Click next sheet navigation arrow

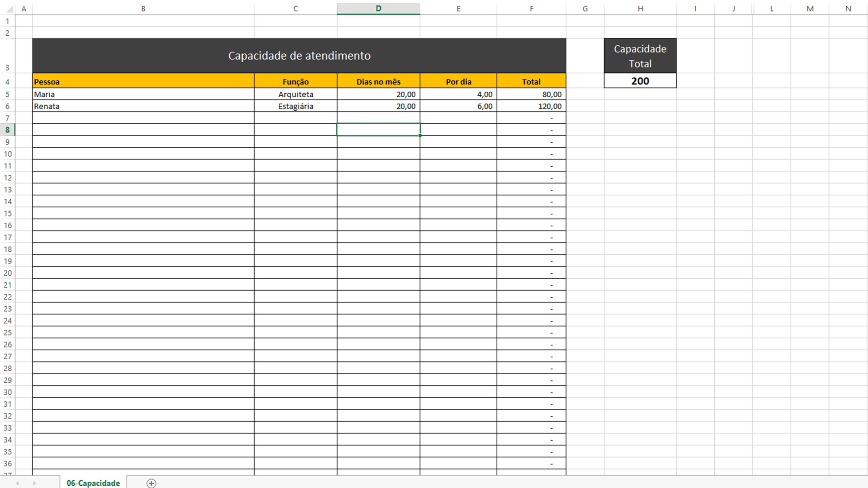click(34, 483)
